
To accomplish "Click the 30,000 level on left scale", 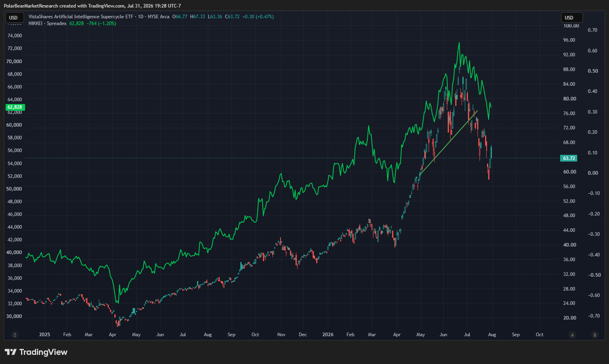I will [15, 316].
